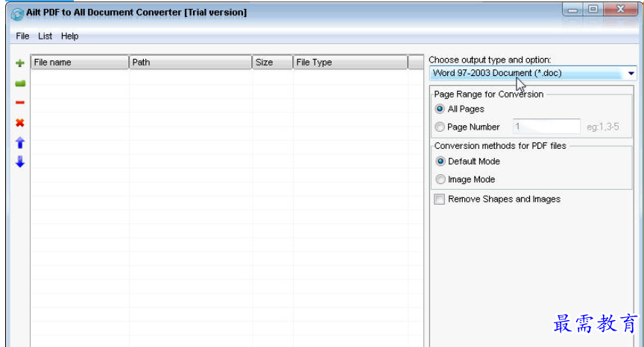Open the File menu

coord(22,36)
